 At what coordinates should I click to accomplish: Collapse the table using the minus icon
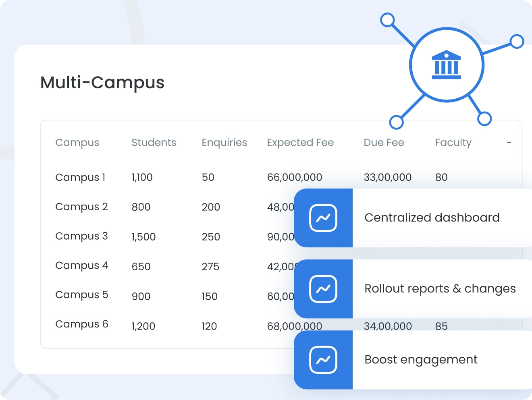509,143
